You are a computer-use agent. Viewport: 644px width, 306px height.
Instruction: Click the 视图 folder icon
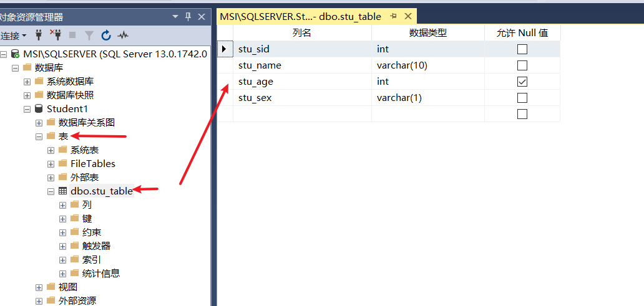(x=51, y=286)
